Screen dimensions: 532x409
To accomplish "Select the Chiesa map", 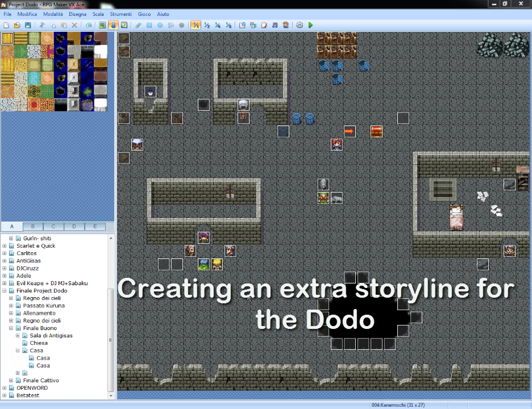I will click(x=39, y=343).
